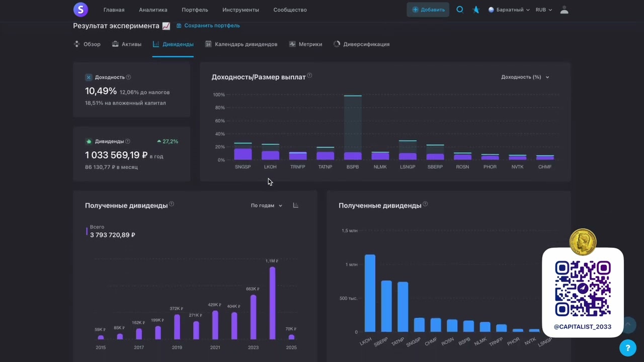Click the 10,49% yield value
Viewport: 644px width, 362px height.
pos(101,91)
